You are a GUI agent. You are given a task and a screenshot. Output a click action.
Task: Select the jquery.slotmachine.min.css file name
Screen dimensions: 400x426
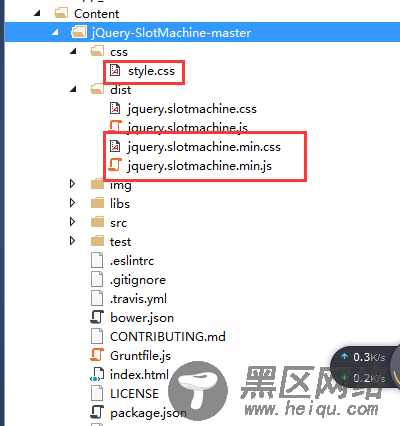coord(204,147)
